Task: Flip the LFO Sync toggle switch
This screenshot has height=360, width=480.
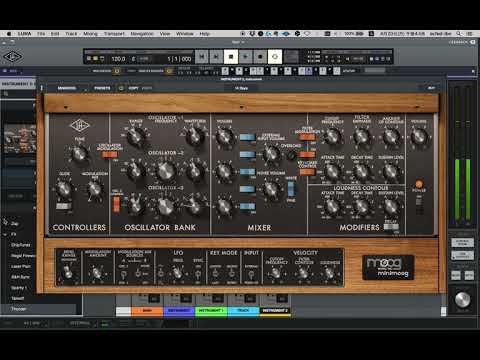Action: tap(198, 274)
